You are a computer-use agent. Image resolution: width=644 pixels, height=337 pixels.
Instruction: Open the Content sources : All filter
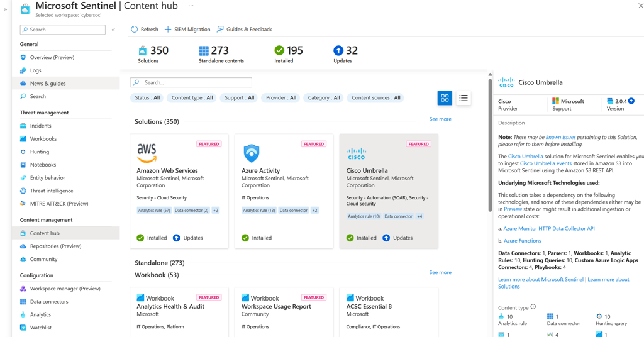pyautogui.click(x=375, y=97)
